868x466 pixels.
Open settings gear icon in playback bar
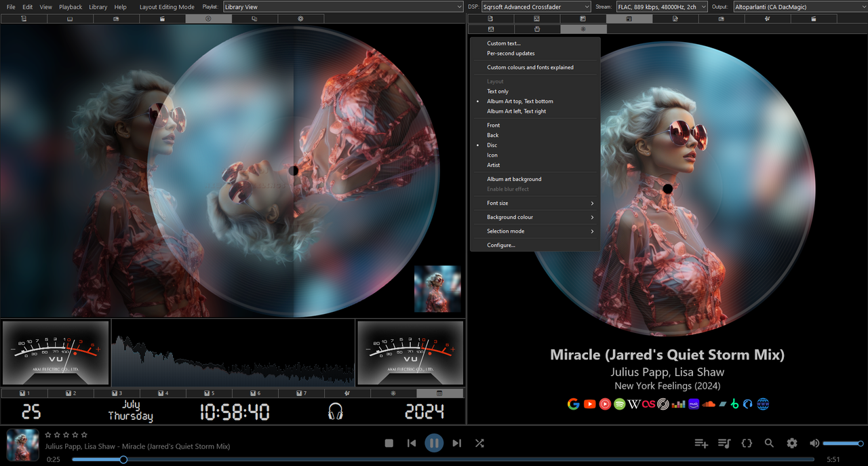[792, 443]
